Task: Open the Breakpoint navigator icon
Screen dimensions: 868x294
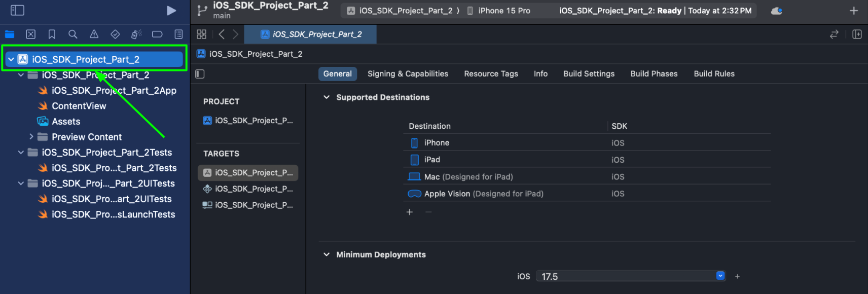Action: click(157, 34)
